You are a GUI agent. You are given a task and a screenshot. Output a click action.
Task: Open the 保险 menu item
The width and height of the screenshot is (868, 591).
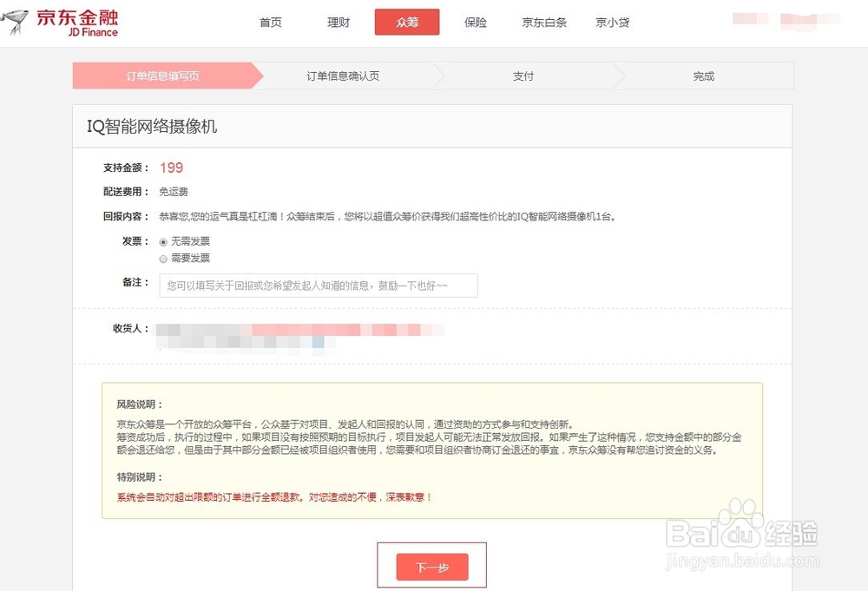tap(476, 23)
